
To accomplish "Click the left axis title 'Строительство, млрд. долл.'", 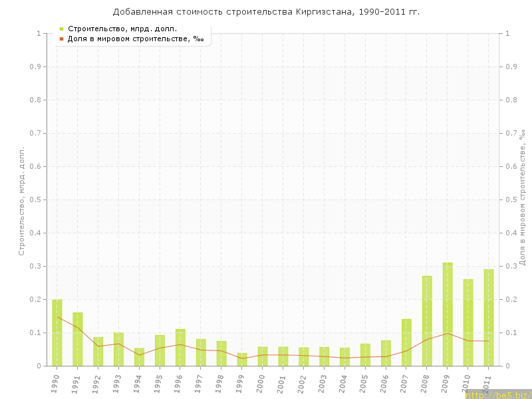I will point(21,201).
